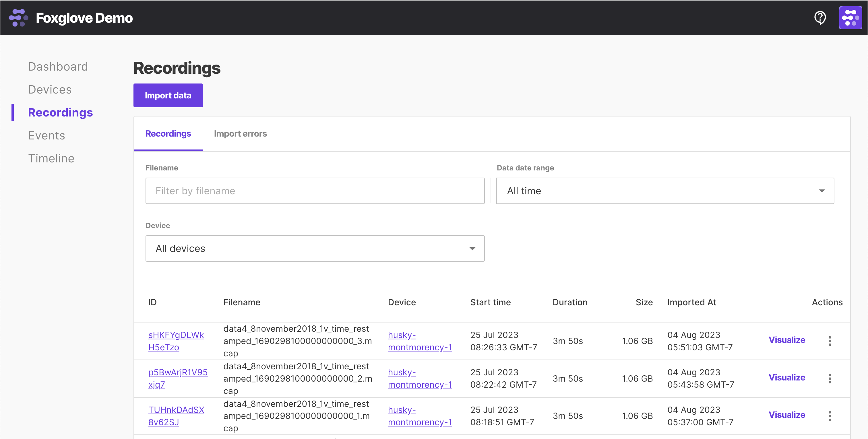Viewport: 868px width, 439px height.
Task: Click Visualize icon for third recording
Action: [x=787, y=414]
